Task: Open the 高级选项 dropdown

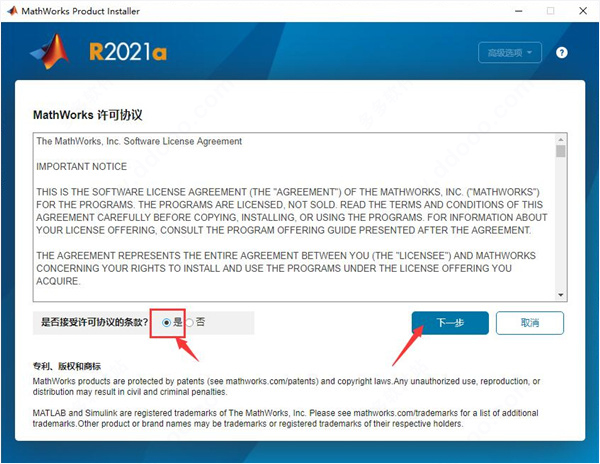Action: pyautogui.click(x=510, y=52)
